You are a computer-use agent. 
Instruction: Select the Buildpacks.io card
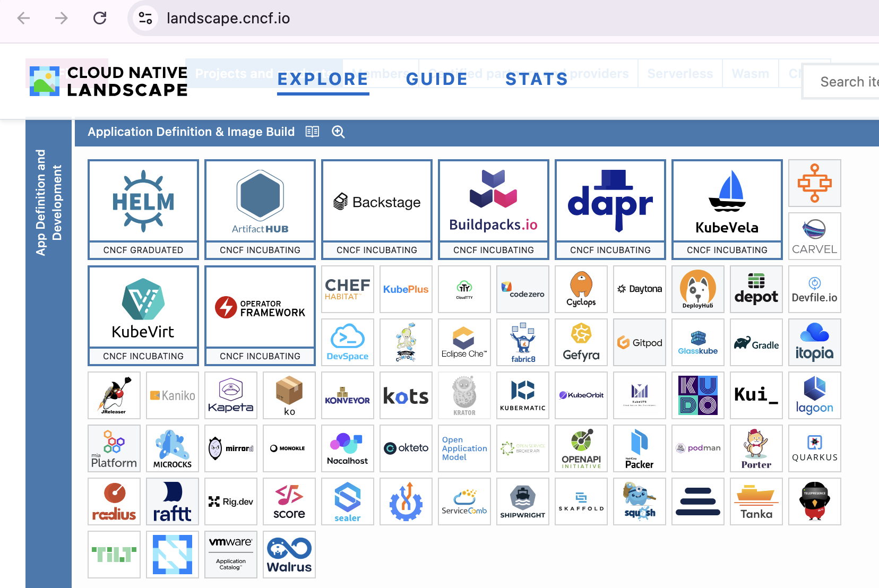click(x=494, y=210)
